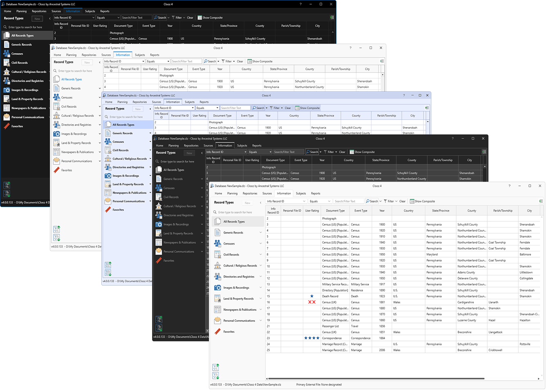Image resolution: width=549 pixels, height=392 pixels.
Task: Click Censuses people icon in frontmost window
Action: click(x=217, y=243)
